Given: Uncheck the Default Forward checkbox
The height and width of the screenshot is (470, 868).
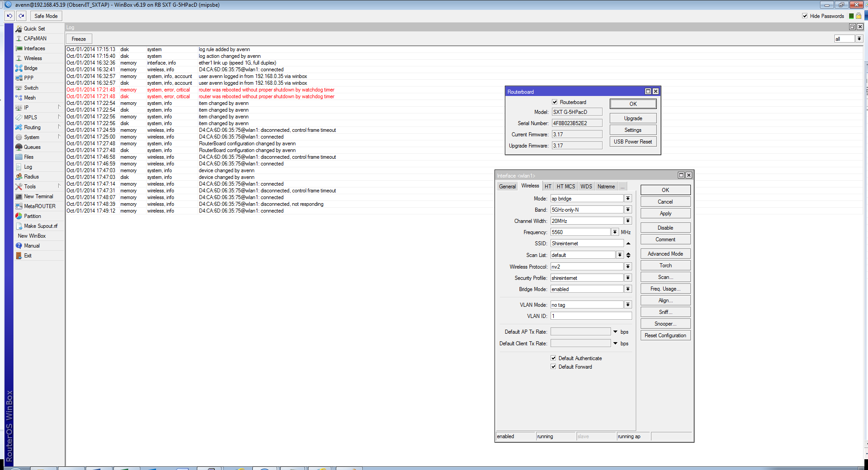Looking at the screenshot, I should click(553, 366).
